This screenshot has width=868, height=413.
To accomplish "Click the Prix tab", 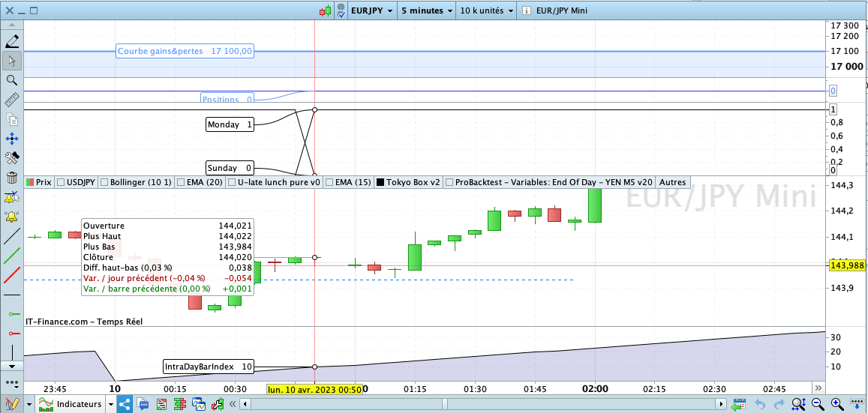I will click(x=39, y=182).
